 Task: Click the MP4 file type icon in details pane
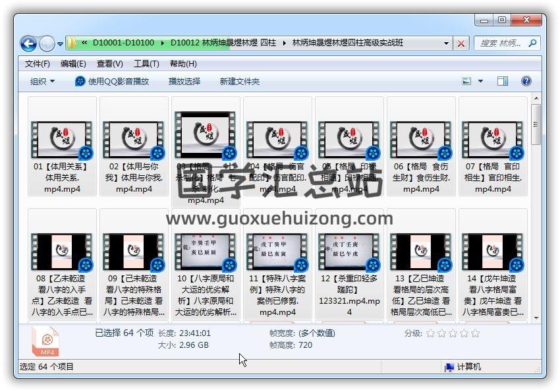(45, 342)
